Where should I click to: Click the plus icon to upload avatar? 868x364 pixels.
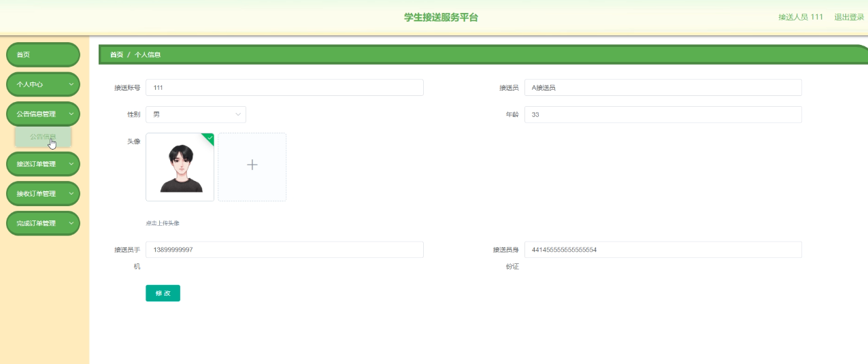pos(252,165)
